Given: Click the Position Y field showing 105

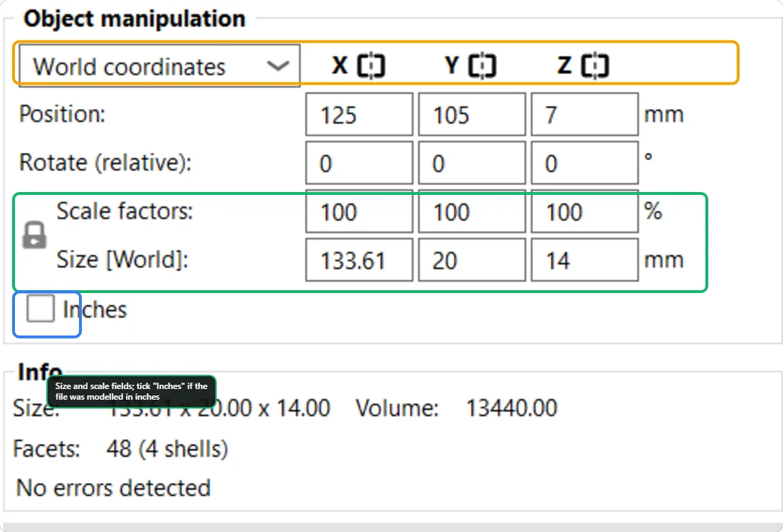Looking at the screenshot, I should tap(472, 115).
